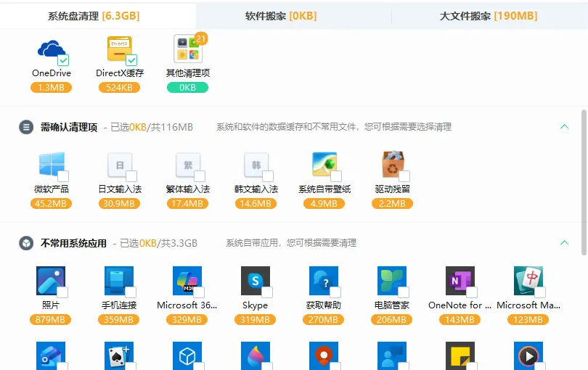Screen dimensions: 588x370
Task: Click the 已选0KB/共3.3GB summary text
Action: pos(159,244)
